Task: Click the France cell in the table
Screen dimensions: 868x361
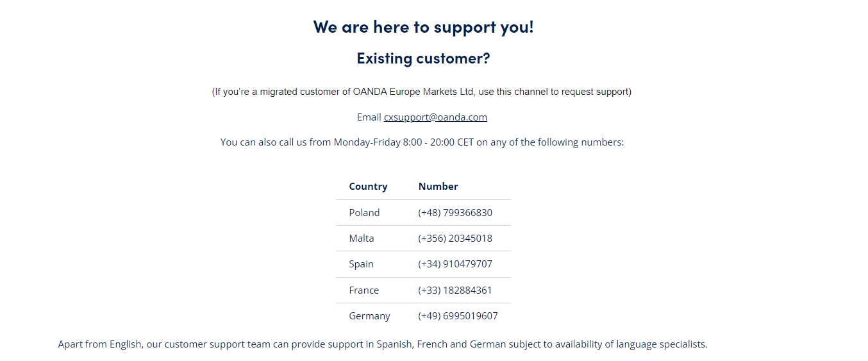Action: [363, 290]
